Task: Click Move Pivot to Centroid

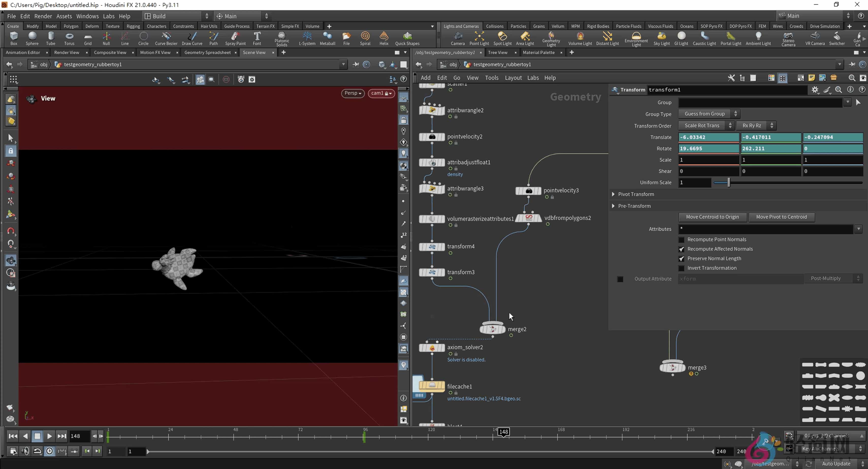Action: pyautogui.click(x=782, y=216)
